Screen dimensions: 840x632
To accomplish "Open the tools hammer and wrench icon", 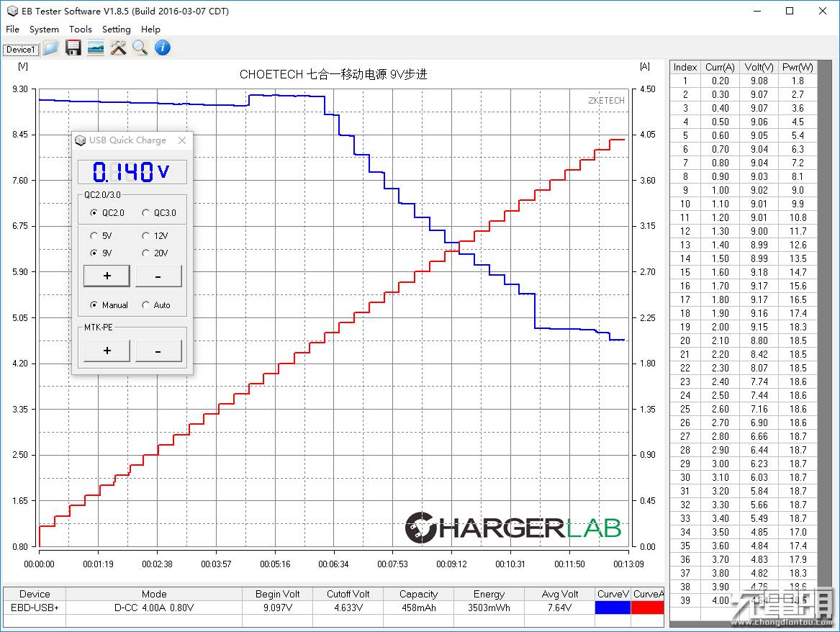I will tap(118, 48).
